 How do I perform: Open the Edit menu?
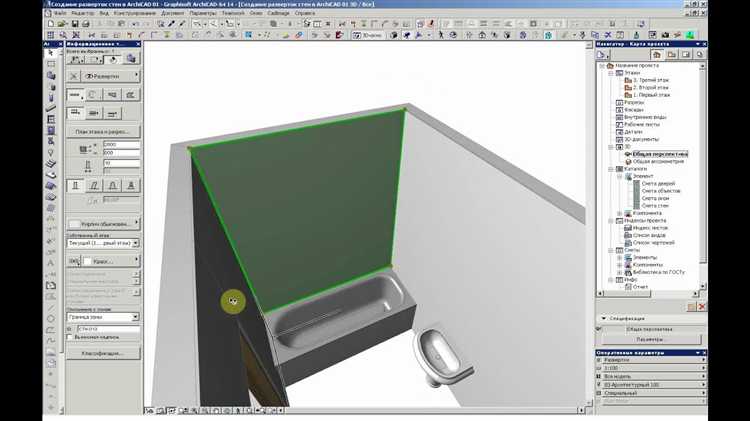tap(83, 13)
